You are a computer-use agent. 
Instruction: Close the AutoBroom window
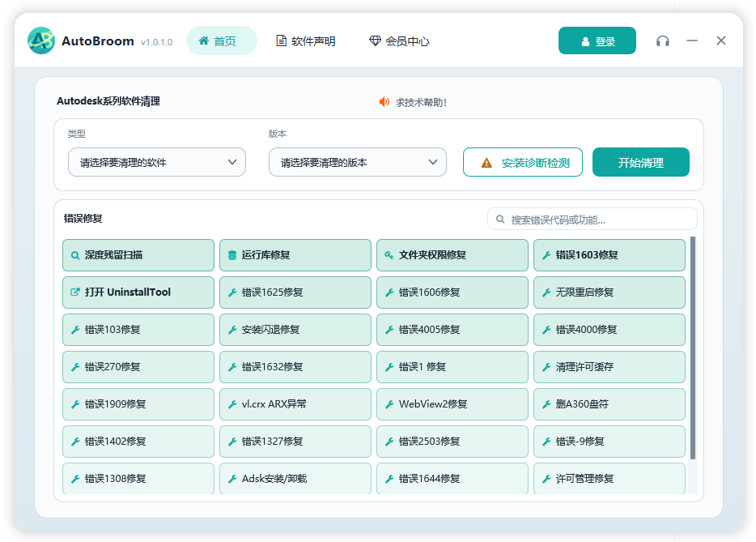pos(721,41)
